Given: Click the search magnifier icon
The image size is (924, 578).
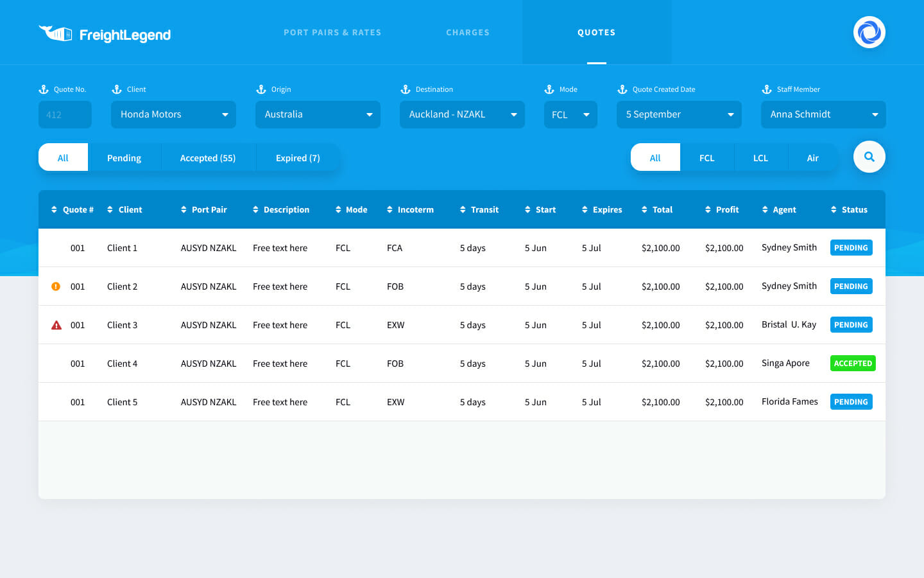Looking at the screenshot, I should 869,157.
